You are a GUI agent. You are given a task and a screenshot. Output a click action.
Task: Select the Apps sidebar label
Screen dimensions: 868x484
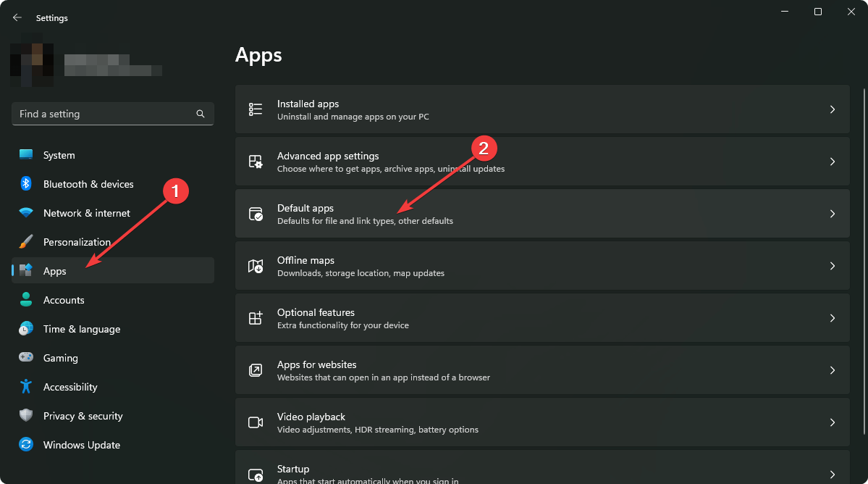tap(55, 271)
